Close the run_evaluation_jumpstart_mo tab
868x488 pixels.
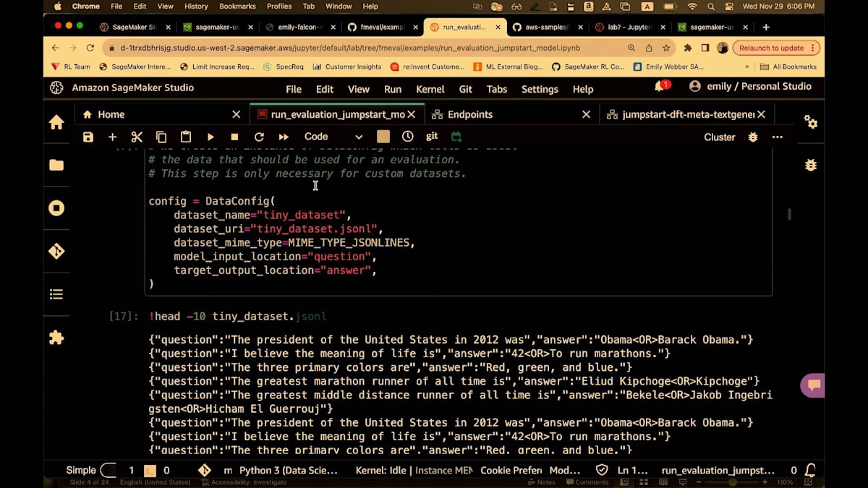click(412, 114)
